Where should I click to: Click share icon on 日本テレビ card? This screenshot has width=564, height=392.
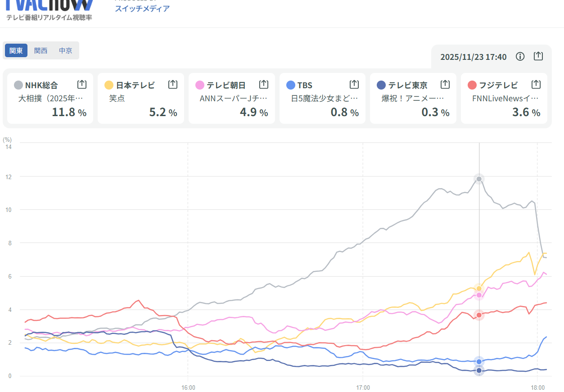(173, 84)
